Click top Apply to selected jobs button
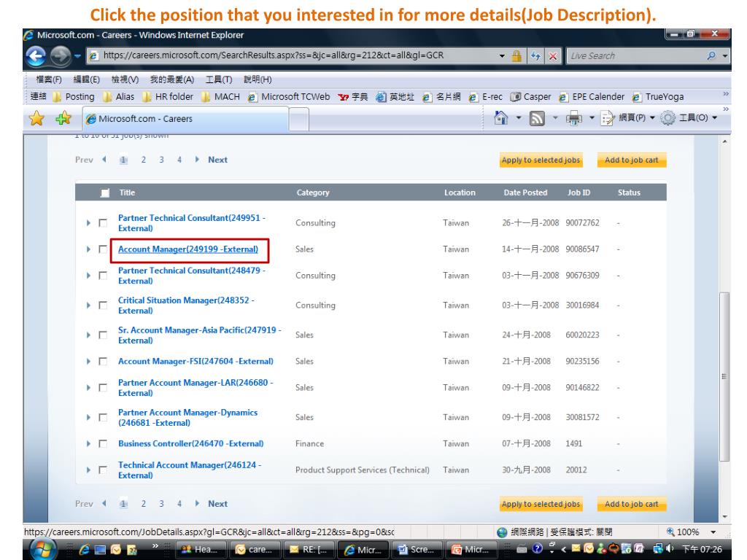747x560 pixels. click(541, 160)
